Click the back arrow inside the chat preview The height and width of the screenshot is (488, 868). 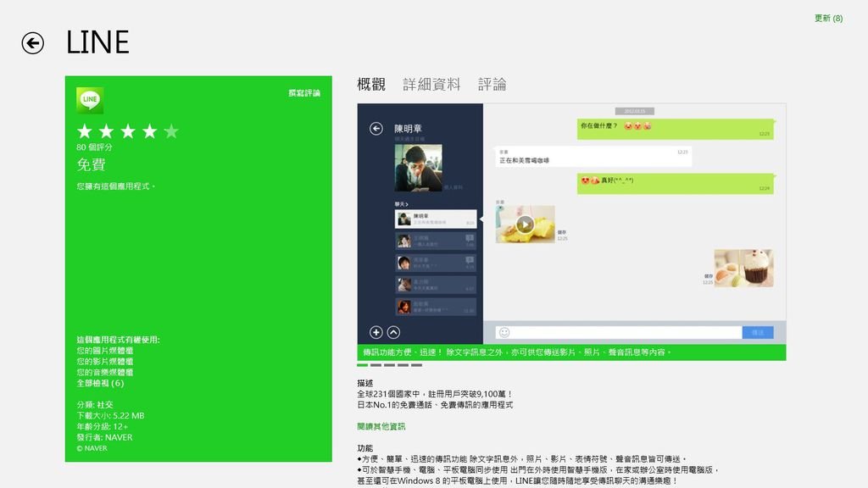(376, 129)
